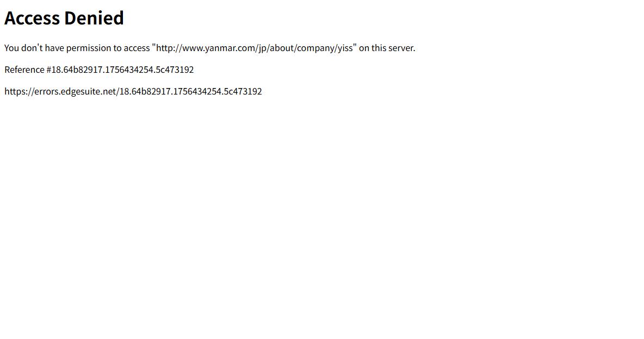Click the "about" segment of the denied URL
Viewport: 644px width, 339px height.
[x=281, y=48]
